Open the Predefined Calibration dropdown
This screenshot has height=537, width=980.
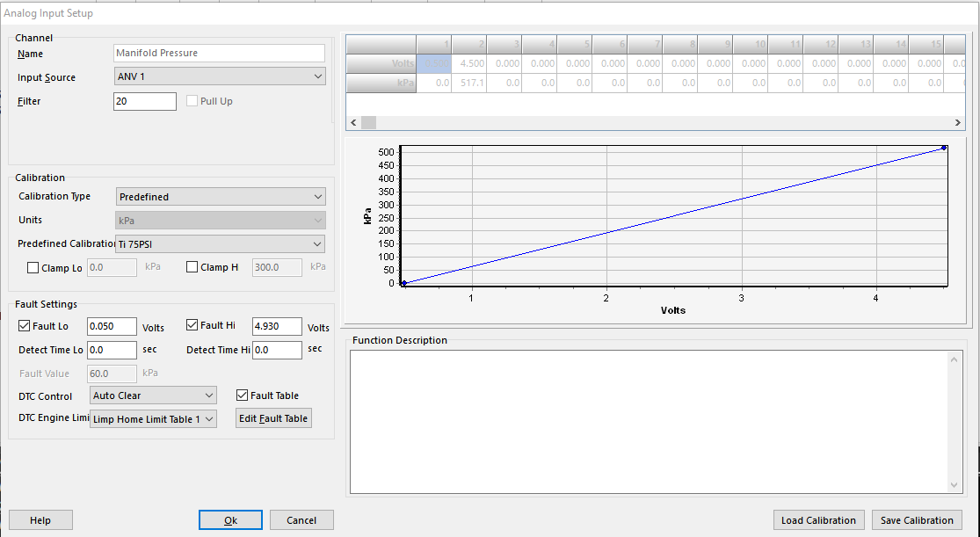pos(220,244)
